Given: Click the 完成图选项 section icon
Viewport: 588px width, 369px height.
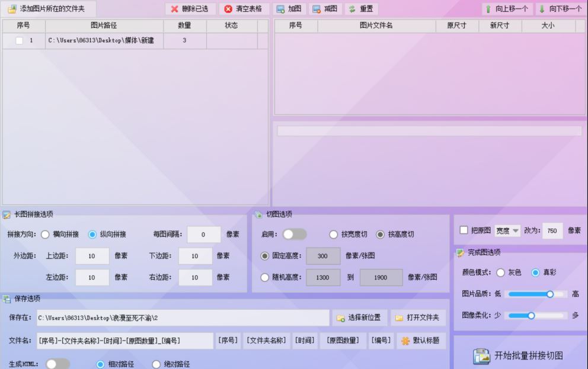Looking at the screenshot, I should click(460, 253).
